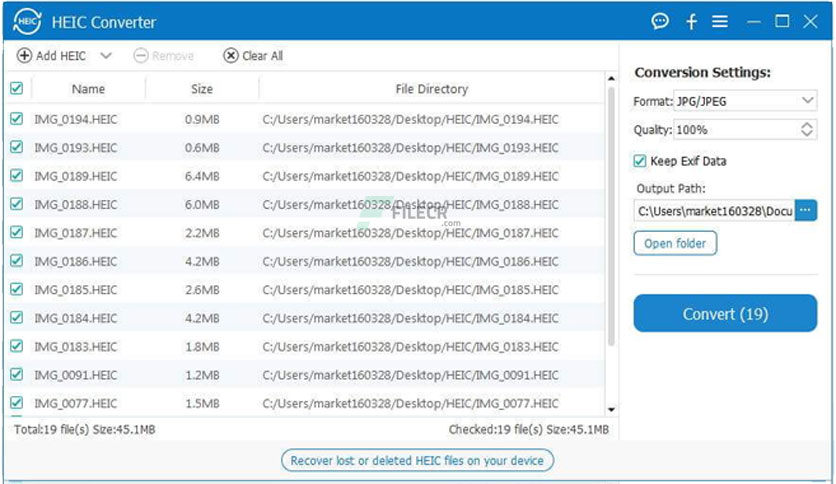Viewport: 836px width, 484px height.
Task: Click the Convert (19) button
Action: pos(725,313)
